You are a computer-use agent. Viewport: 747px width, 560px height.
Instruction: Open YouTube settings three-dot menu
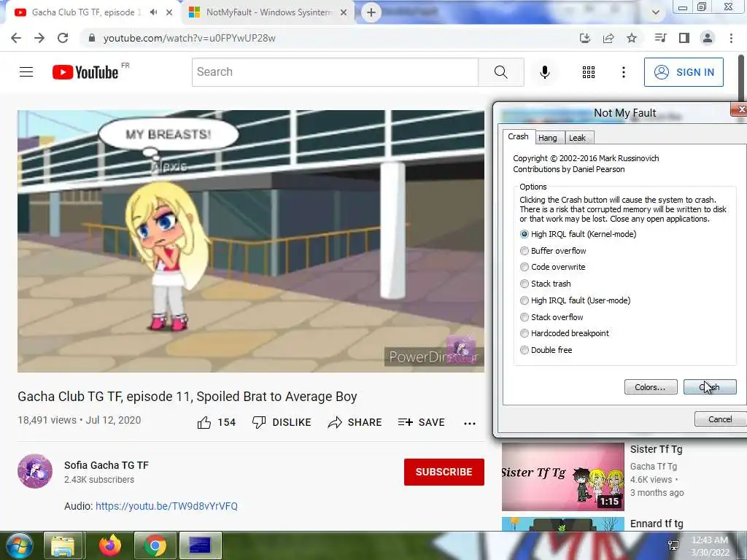tap(624, 72)
